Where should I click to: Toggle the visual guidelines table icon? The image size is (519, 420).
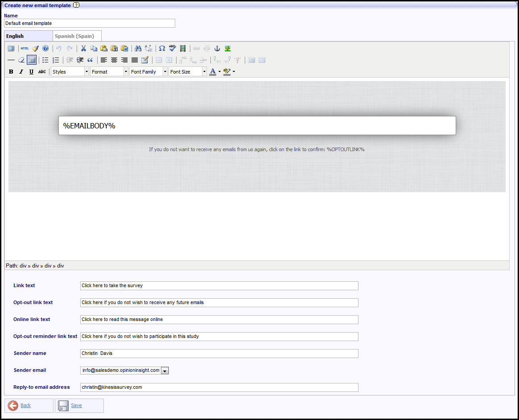pyautogui.click(x=32, y=60)
